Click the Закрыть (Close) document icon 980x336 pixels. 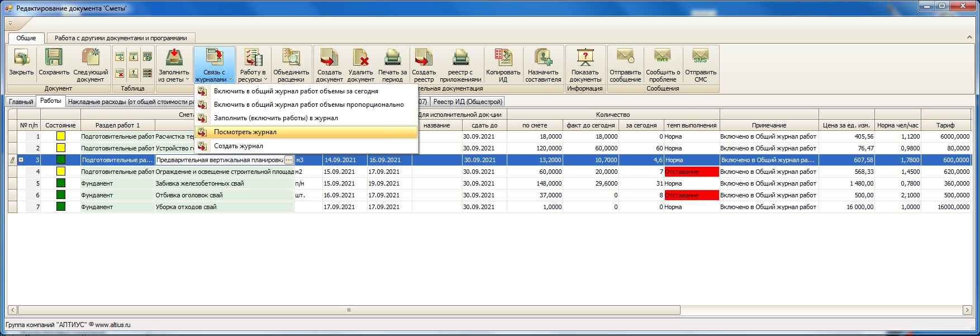click(21, 58)
